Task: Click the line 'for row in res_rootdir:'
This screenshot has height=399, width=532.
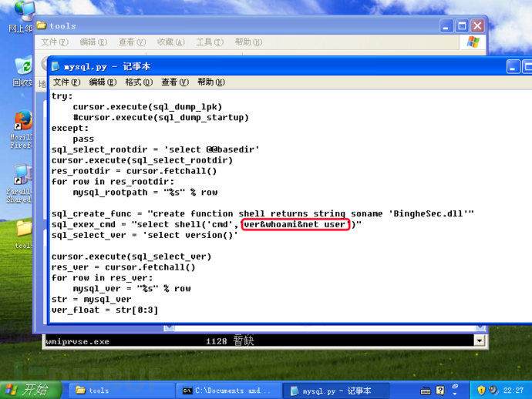Action: [113, 182]
